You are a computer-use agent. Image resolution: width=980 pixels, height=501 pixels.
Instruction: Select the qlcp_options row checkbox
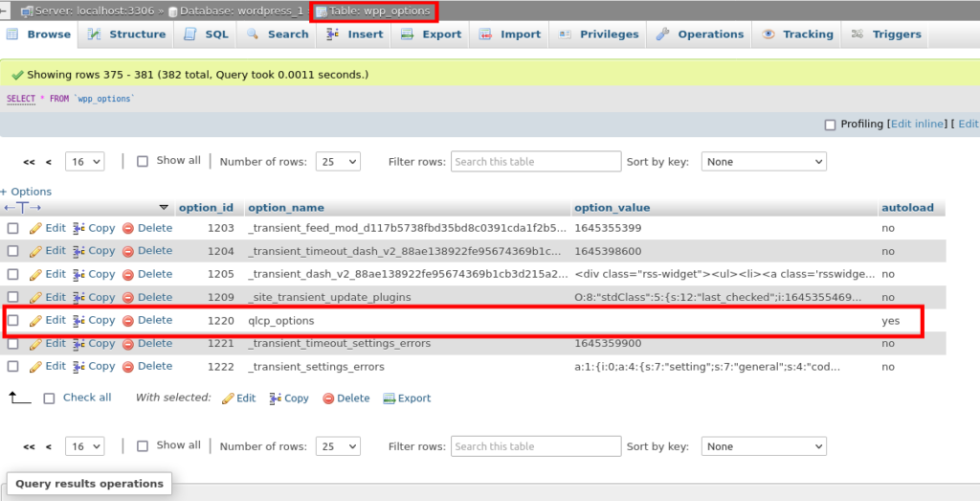point(12,320)
